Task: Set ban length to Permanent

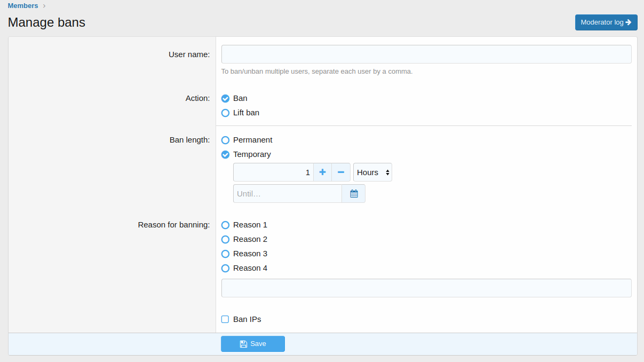Action: coord(226,140)
